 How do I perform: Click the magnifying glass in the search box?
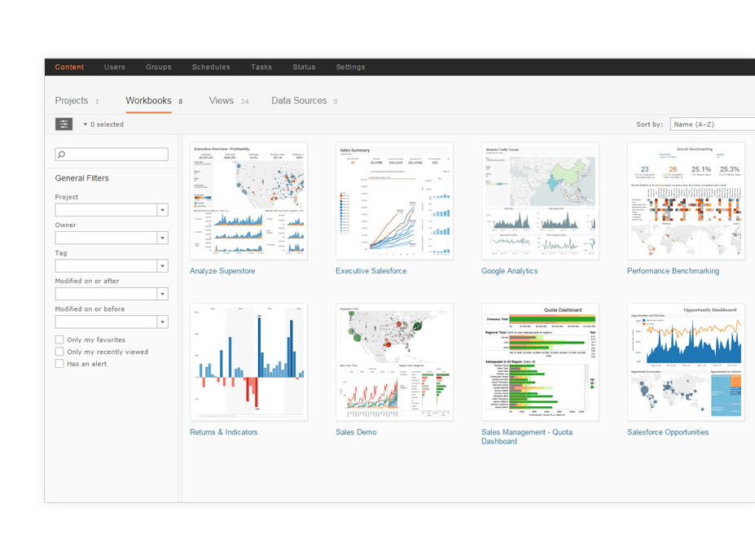tap(60, 154)
